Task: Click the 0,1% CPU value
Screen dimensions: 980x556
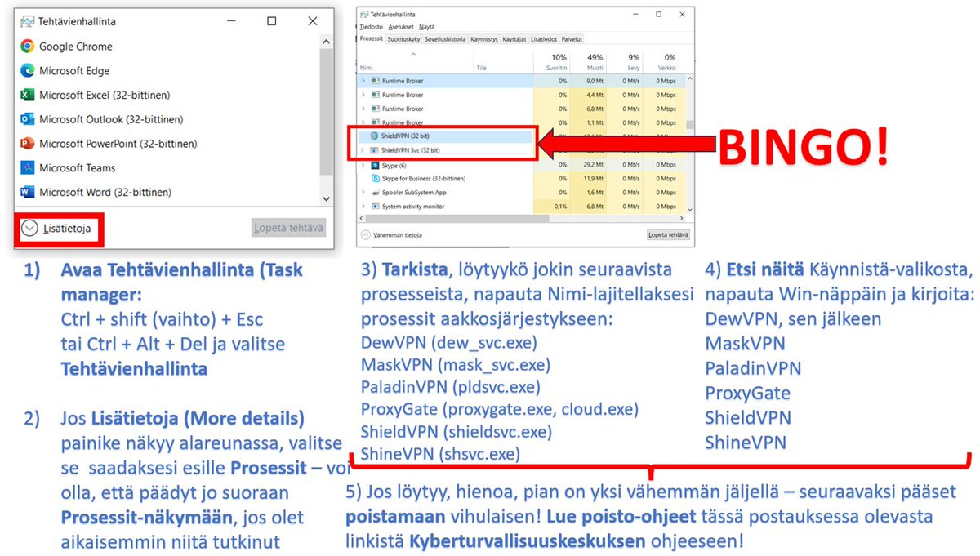Action: click(x=561, y=207)
